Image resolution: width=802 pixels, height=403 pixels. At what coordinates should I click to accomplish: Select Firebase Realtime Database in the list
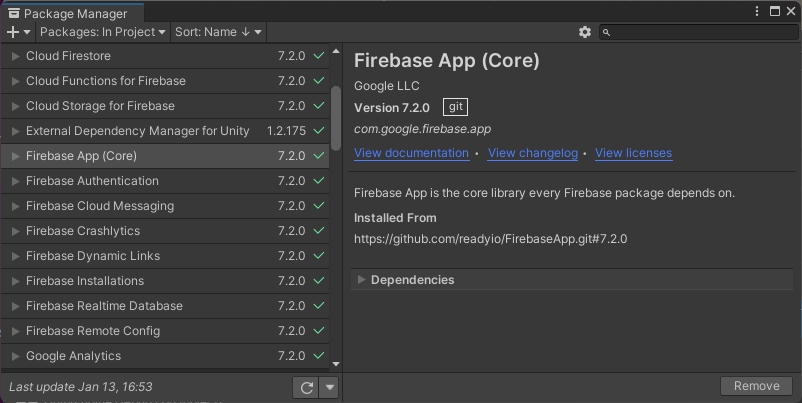(104, 306)
